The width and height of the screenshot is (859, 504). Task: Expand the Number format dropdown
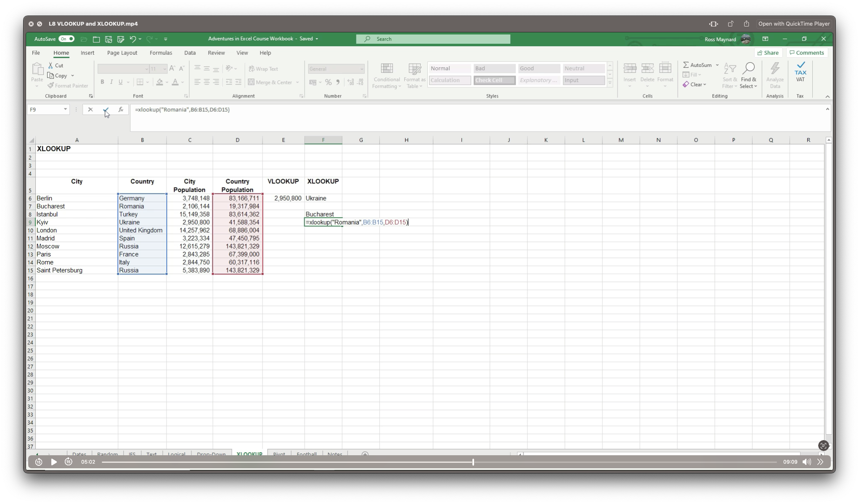(361, 69)
